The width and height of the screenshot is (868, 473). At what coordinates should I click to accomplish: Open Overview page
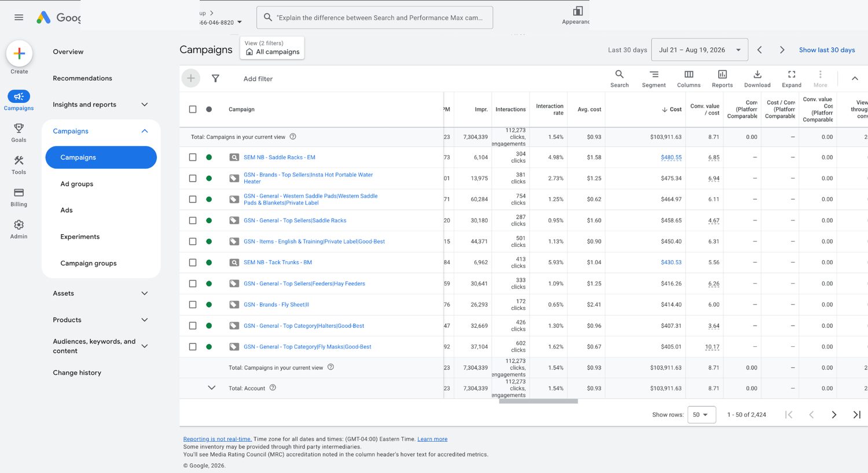(x=68, y=51)
